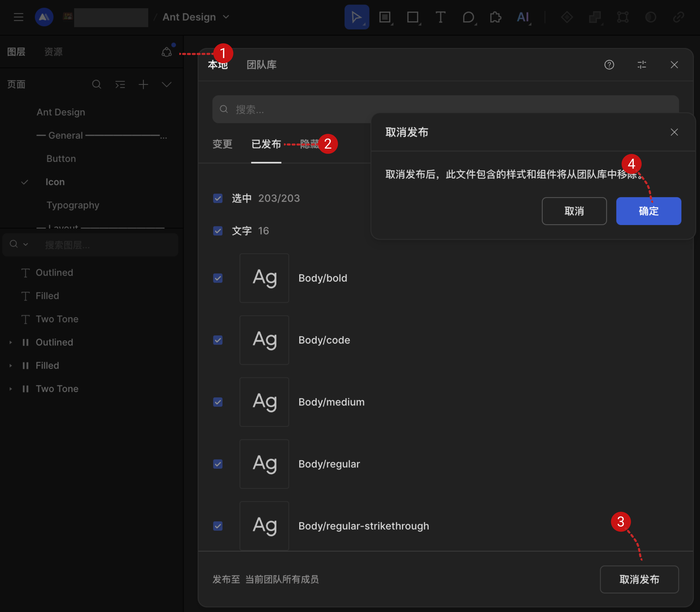This screenshot has width=700, height=612.
Task: Close the library panel
Action: (x=674, y=65)
